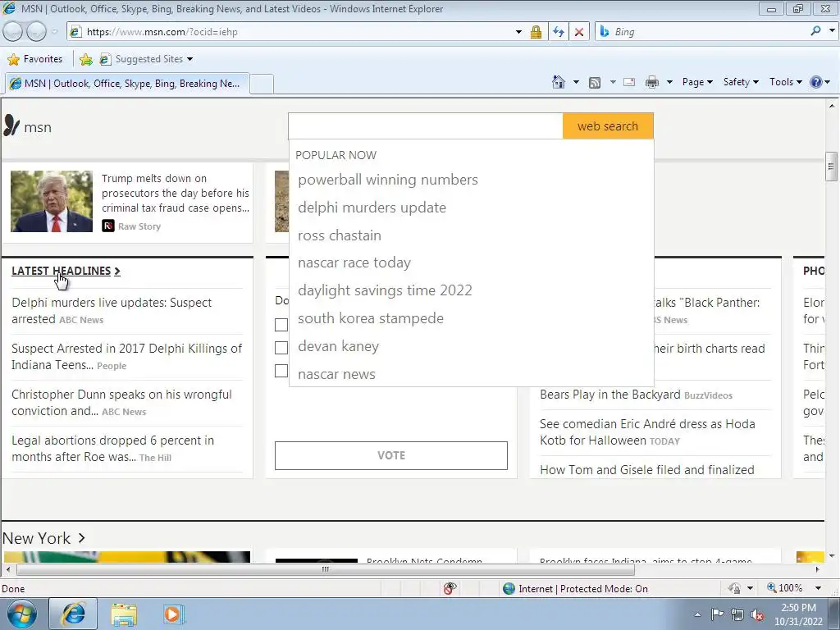The width and height of the screenshot is (840, 630).
Task: Click the privacy report eye icon in status bar
Action: pyautogui.click(x=450, y=588)
